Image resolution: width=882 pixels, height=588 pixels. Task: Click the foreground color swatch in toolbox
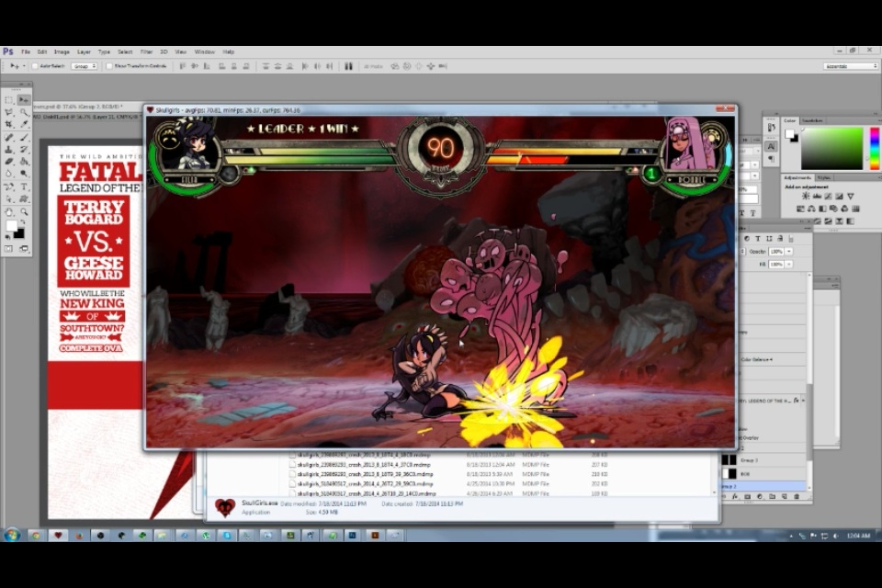coord(12,226)
